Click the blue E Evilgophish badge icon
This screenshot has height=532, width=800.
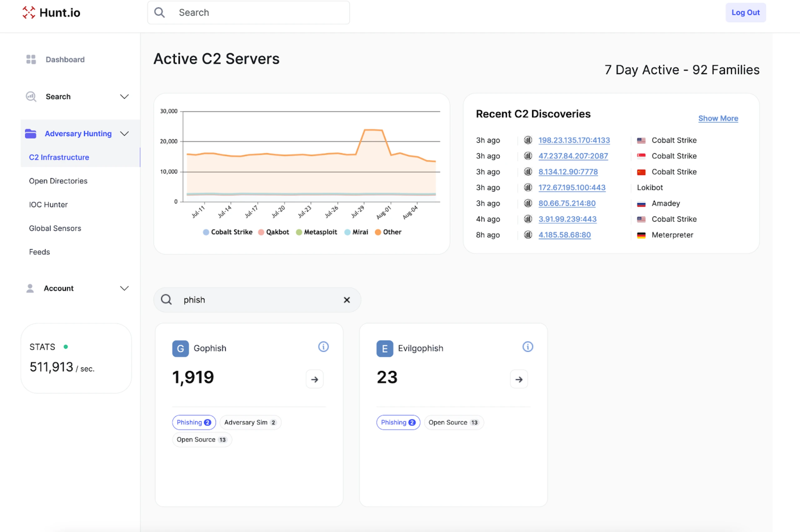pyautogui.click(x=385, y=348)
